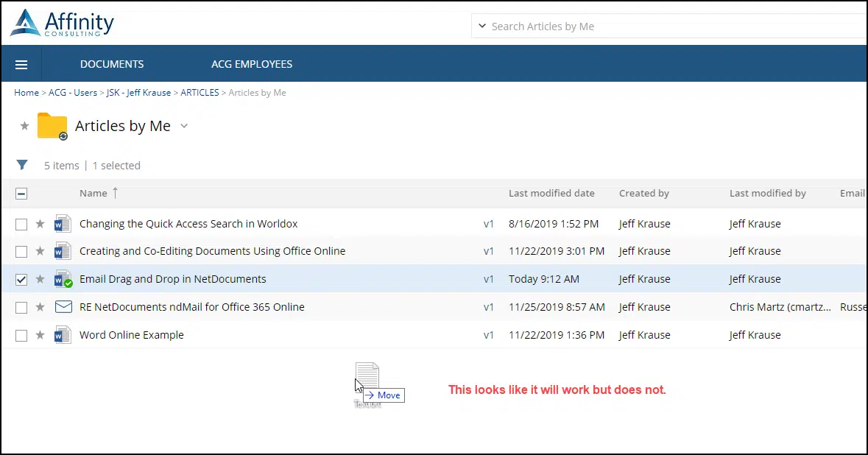Open Changing the Quick Access Search in Worldox
Viewport: 868px width, 455px height.
tap(188, 224)
